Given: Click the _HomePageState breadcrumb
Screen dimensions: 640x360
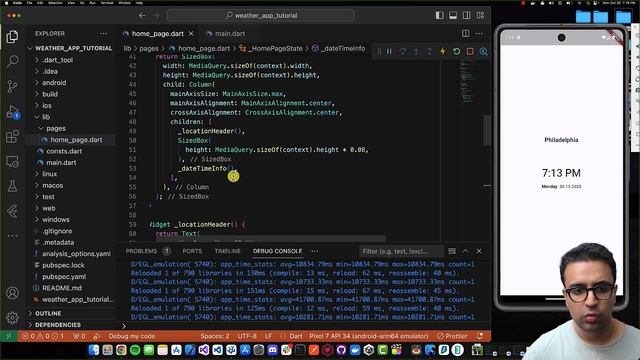Looking at the screenshot, I should click(271, 48).
